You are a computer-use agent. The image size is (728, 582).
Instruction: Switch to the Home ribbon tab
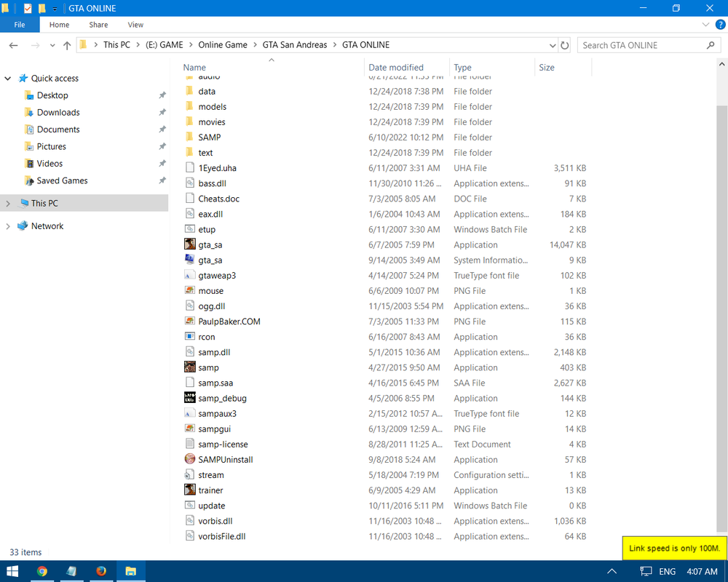pyautogui.click(x=60, y=25)
